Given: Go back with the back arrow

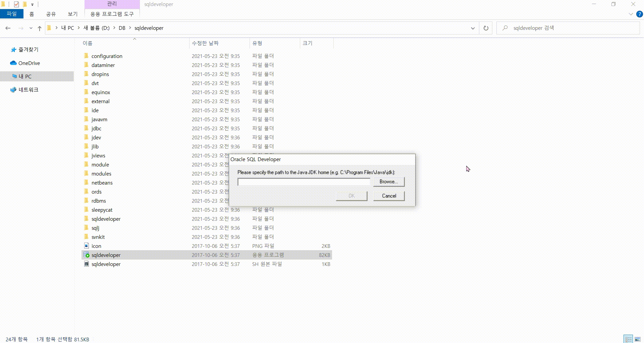Looking at the screenshot, I should (x=8, y=28).
